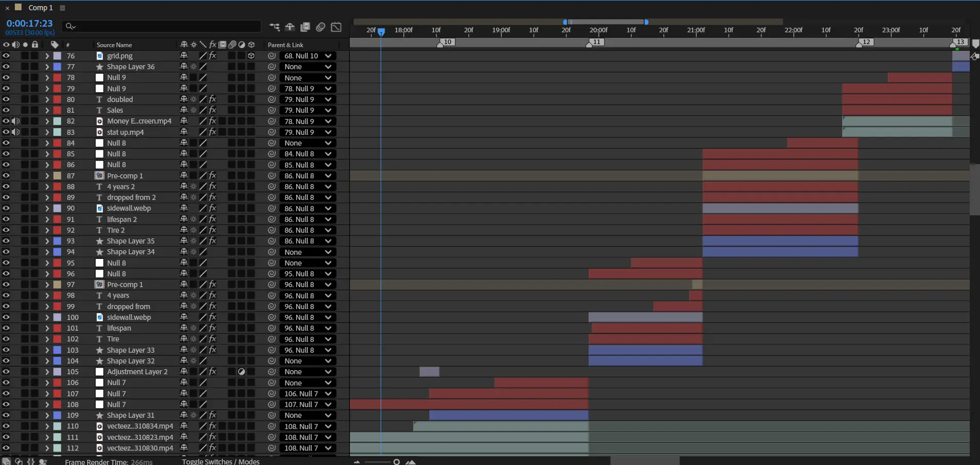Enable Frame Blending for the composition
The width and height of the screenshot is (980, 465).
click(x=305, y=27)
